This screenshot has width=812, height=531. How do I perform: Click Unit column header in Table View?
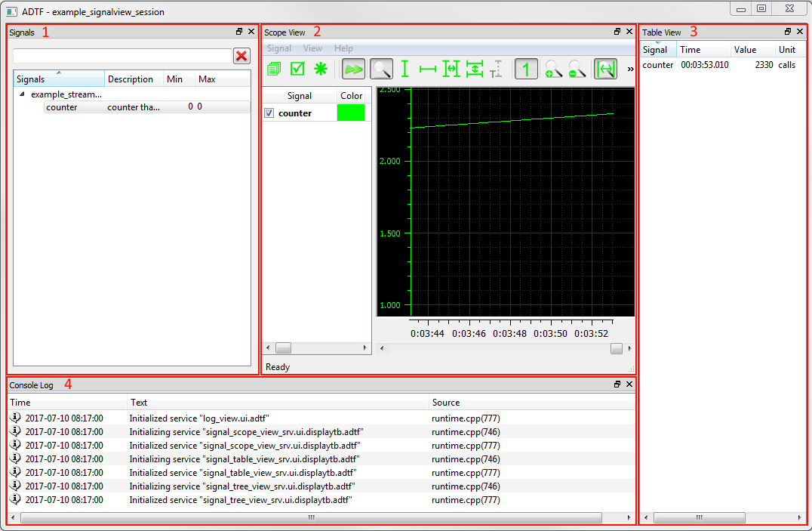click(789, 50)
